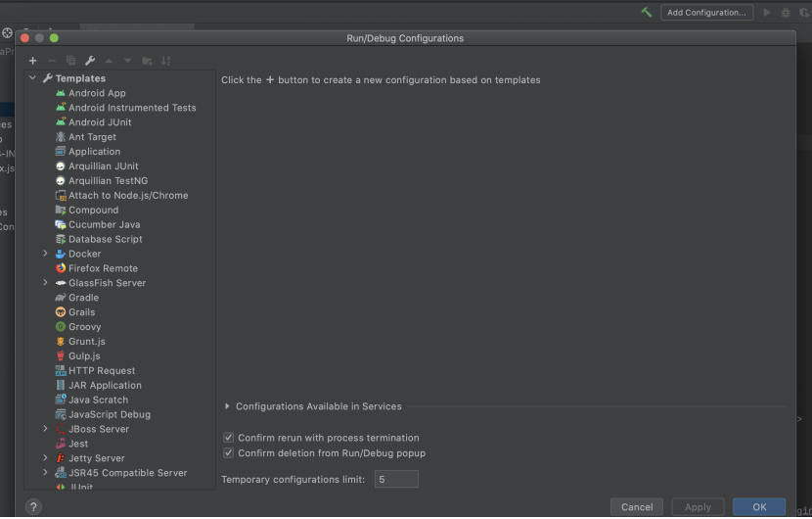Click the Jetty Server icon
This screenshot has height=519, width=812.
(61, 458)
